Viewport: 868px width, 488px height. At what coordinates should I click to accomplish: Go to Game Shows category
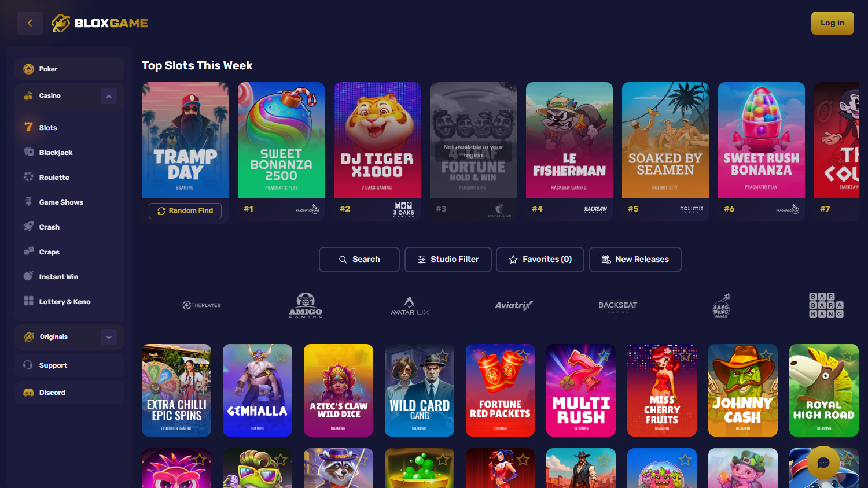pyautogui.click(x=69, y=202)
